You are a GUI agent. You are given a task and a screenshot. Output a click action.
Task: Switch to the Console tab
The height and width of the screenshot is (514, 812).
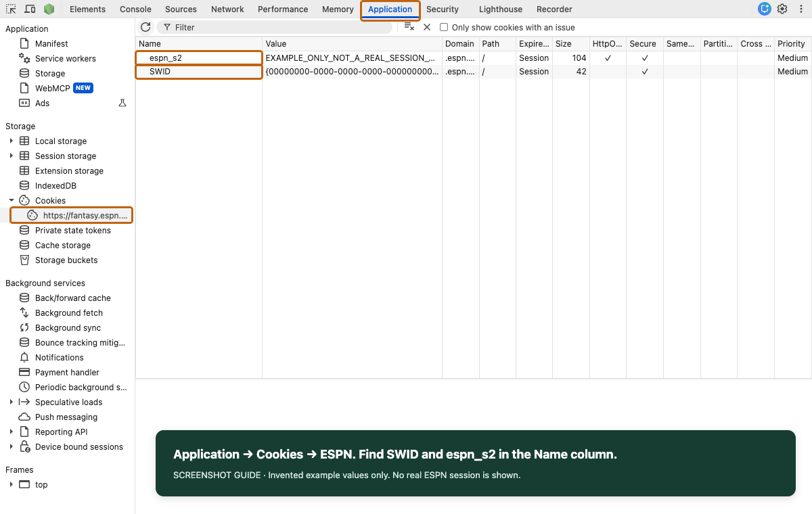pyautogui.click(x=135, y=9)
